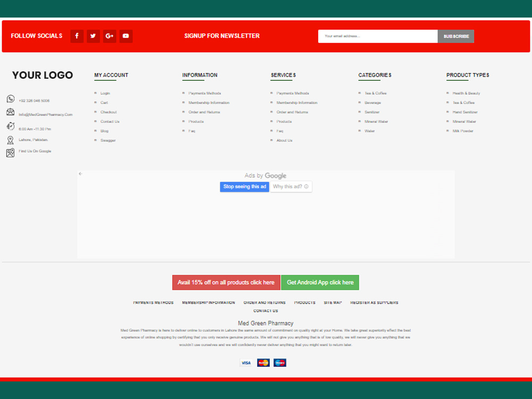Open Faq under Services

[x=280, y=131]
